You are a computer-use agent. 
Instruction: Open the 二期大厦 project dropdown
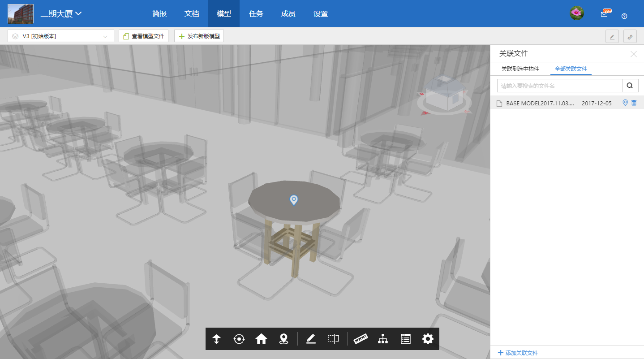click(x=61, y=13)
